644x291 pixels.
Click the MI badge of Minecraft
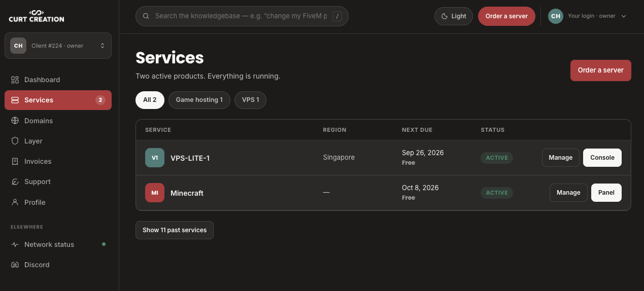(x=155, y=193)
